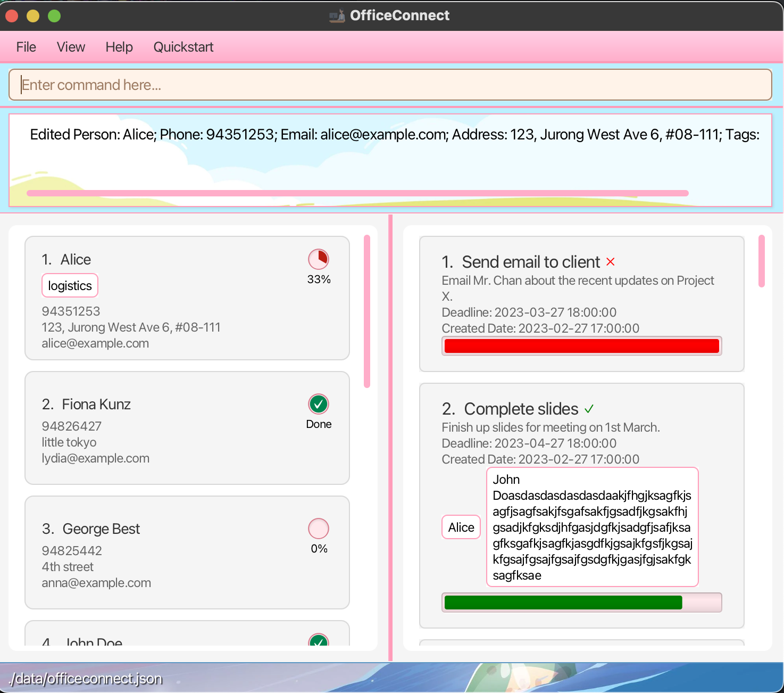Click Fiona Kunz's Done checkmark icon
The width and height of the screenshot is (784, 693).
tap(319, 404)
